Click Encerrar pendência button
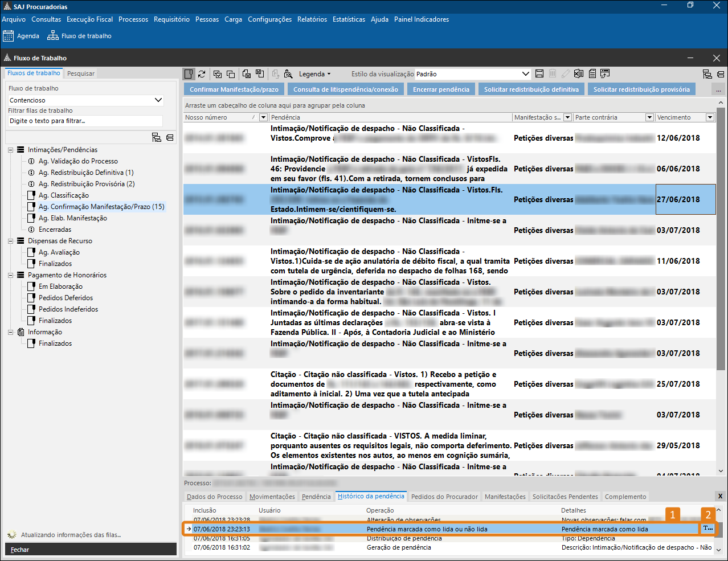This screenshot has height=561, width=728. pos(441,89)
